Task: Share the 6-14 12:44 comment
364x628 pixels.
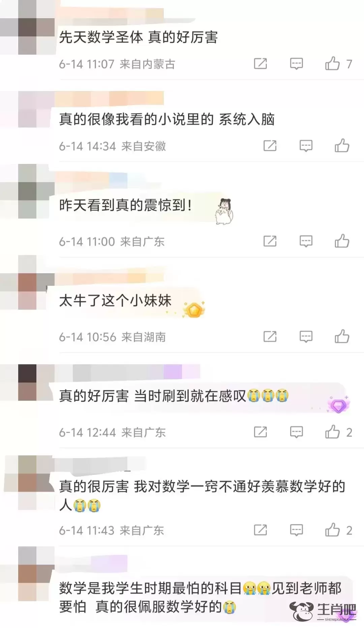Action: click(260, 432)
